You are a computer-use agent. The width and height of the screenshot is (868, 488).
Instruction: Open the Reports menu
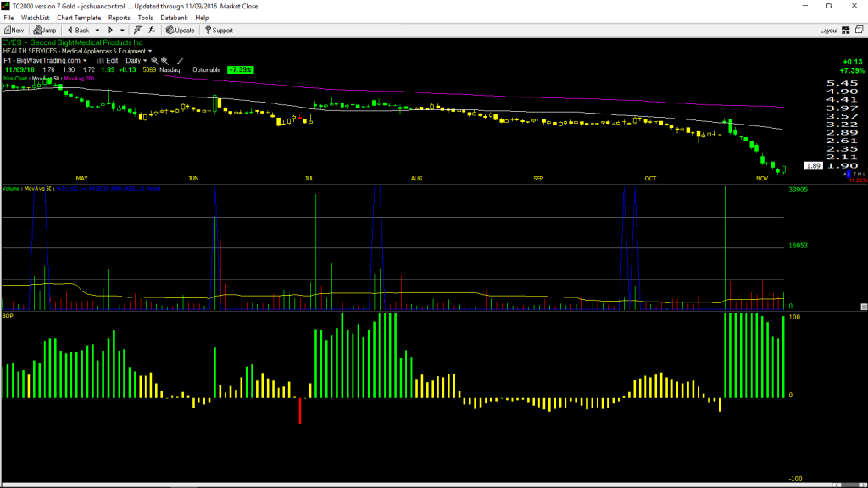[119, 18]
